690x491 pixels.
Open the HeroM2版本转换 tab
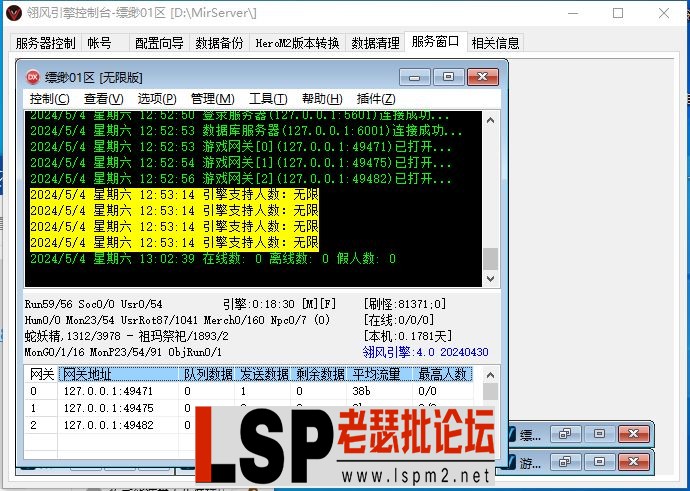coord(297,43)
